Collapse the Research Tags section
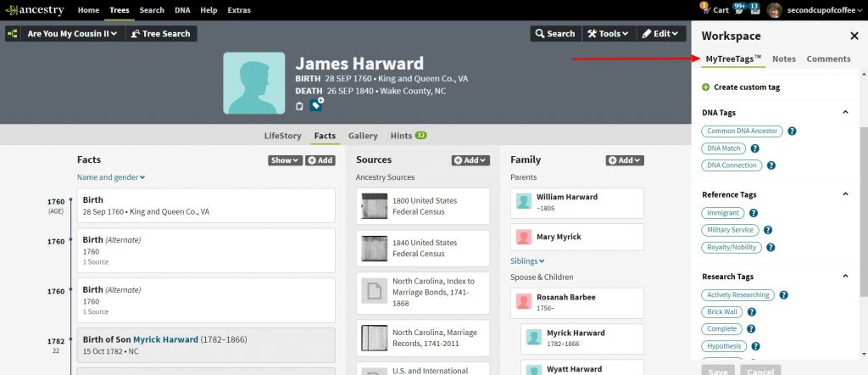The image size is (868, 375). click(845, 277)
